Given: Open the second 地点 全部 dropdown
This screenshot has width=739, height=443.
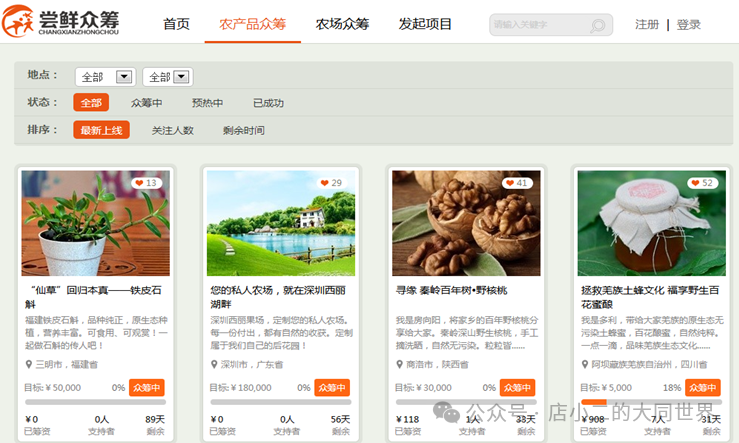Looking at the screenshot, I should [x=168, y=77].
